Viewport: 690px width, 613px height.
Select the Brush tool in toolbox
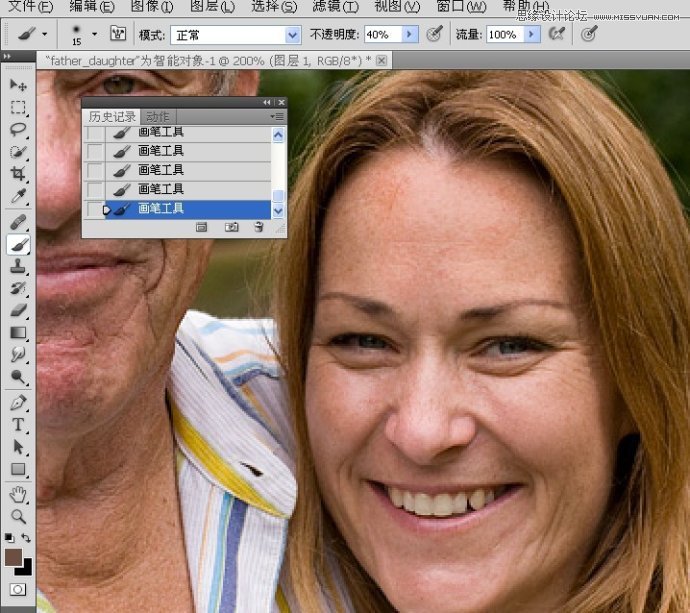[18, 245]
